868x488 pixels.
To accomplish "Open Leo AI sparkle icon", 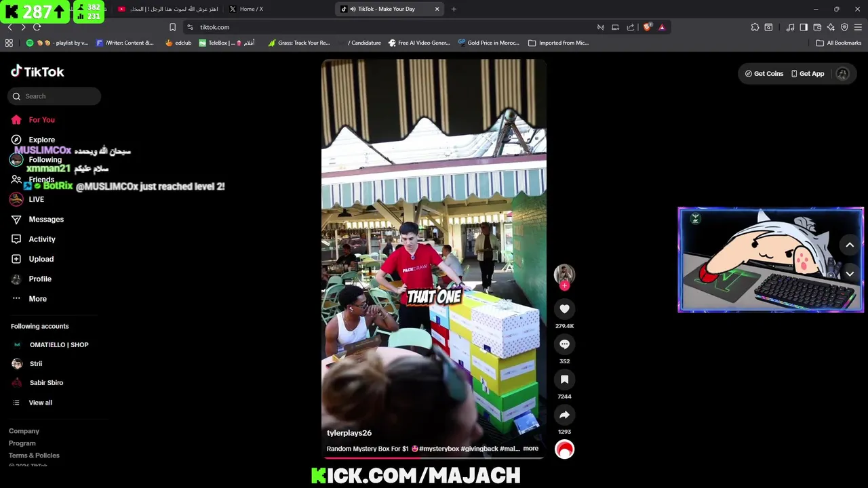I will point(831,27).
